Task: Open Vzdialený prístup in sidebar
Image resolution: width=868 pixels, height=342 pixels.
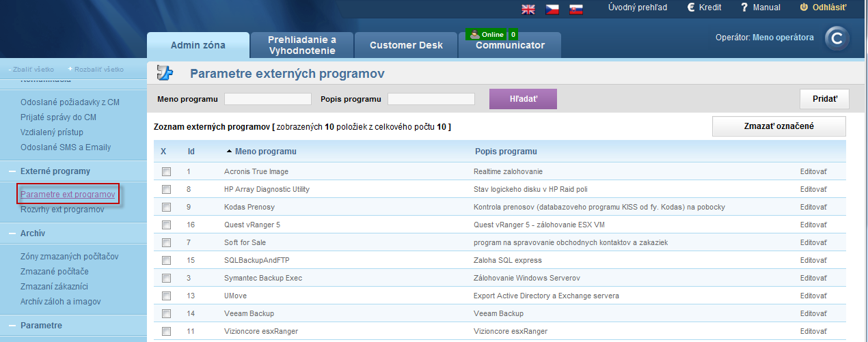Action: [52, 132]
